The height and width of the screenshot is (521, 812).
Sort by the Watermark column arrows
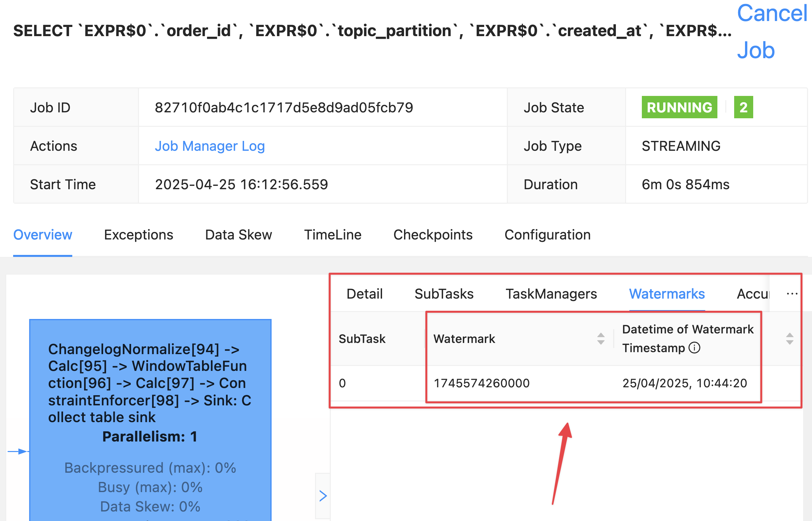pos(601,339)
